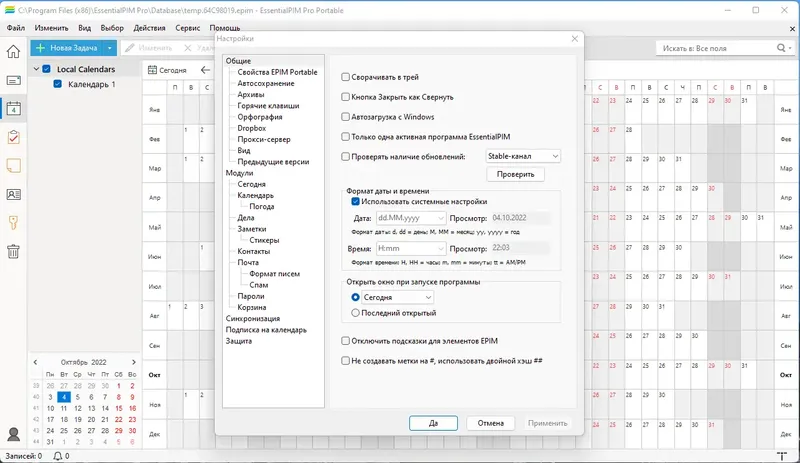Click the Новая Задача button
This screenshot has width=800, height=463.
click(x=67, y=48)
